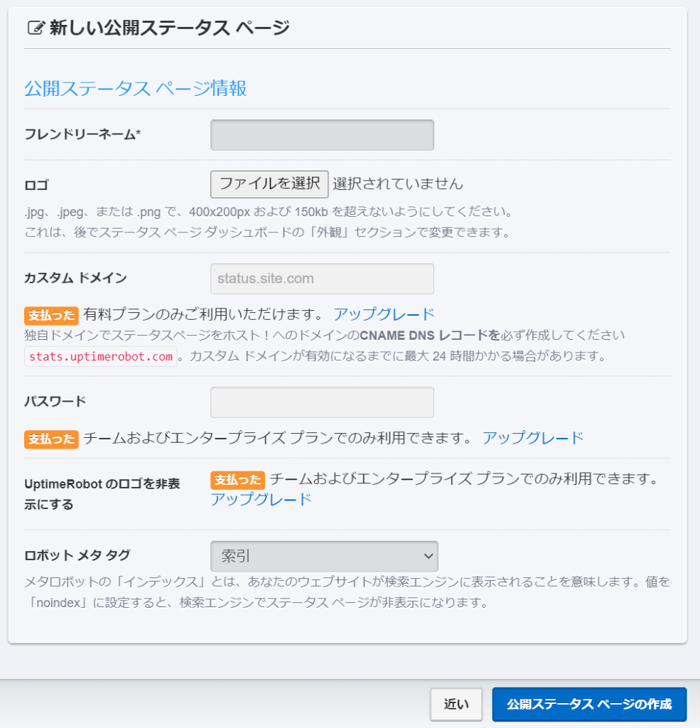Focus the パスワード input field
Screen dimensions: 700x728
tap(322, 402)
